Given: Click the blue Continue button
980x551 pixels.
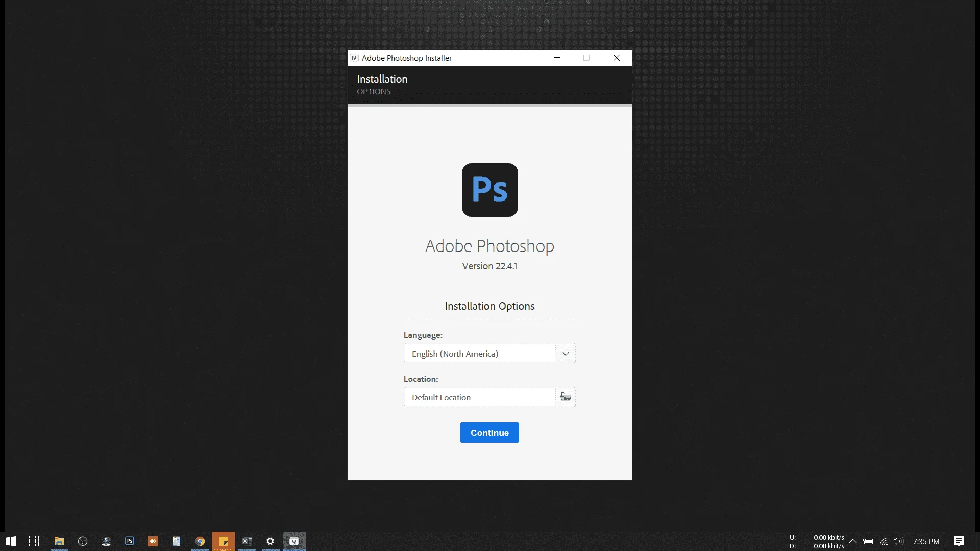Looking at the screenshot, I should (x=489, y=433).
